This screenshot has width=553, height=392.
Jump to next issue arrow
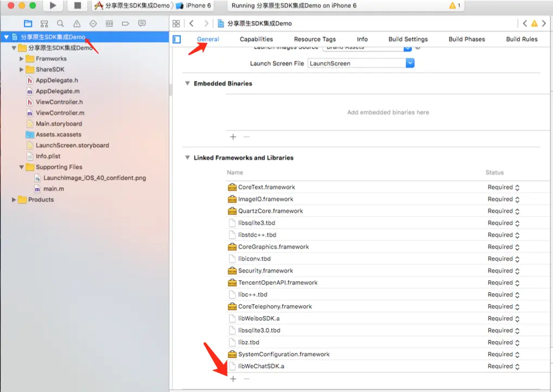(544, 24)
